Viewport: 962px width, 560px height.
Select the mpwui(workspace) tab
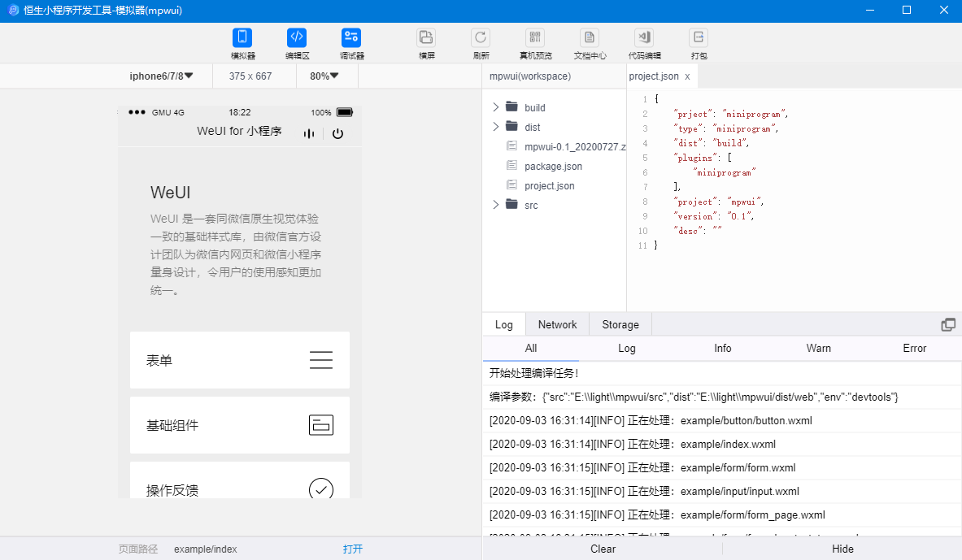(530, 76)
